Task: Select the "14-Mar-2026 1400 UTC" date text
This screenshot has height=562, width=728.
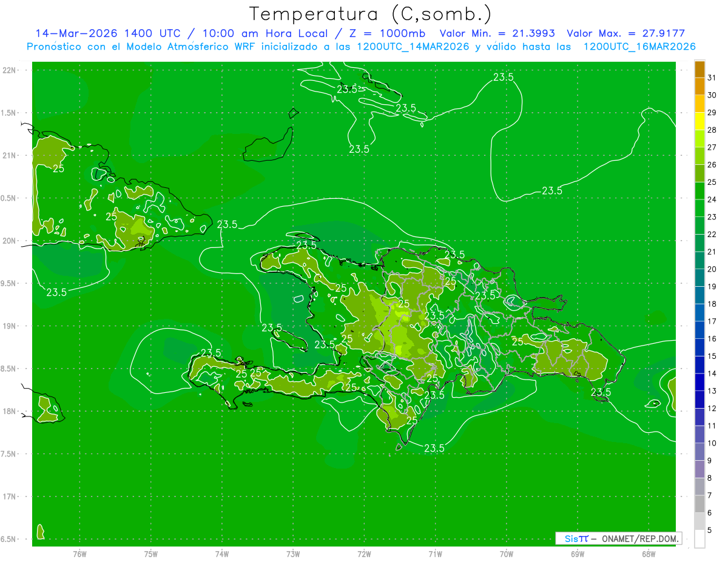Action: (x=107, y=33)
